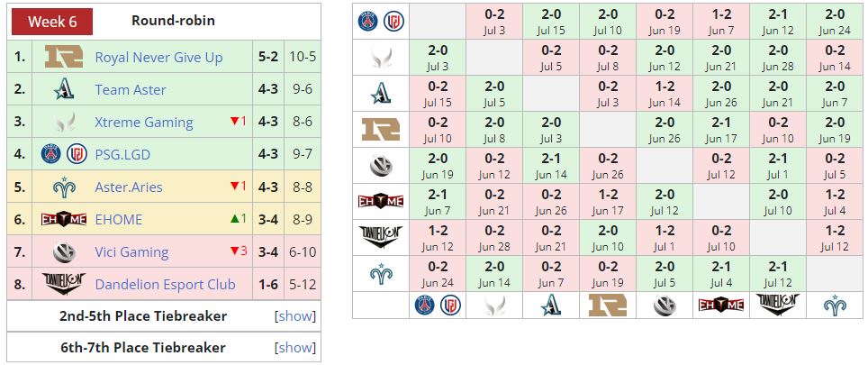Click the Xtreme Gaming logo in standings

tap(64, 123)
